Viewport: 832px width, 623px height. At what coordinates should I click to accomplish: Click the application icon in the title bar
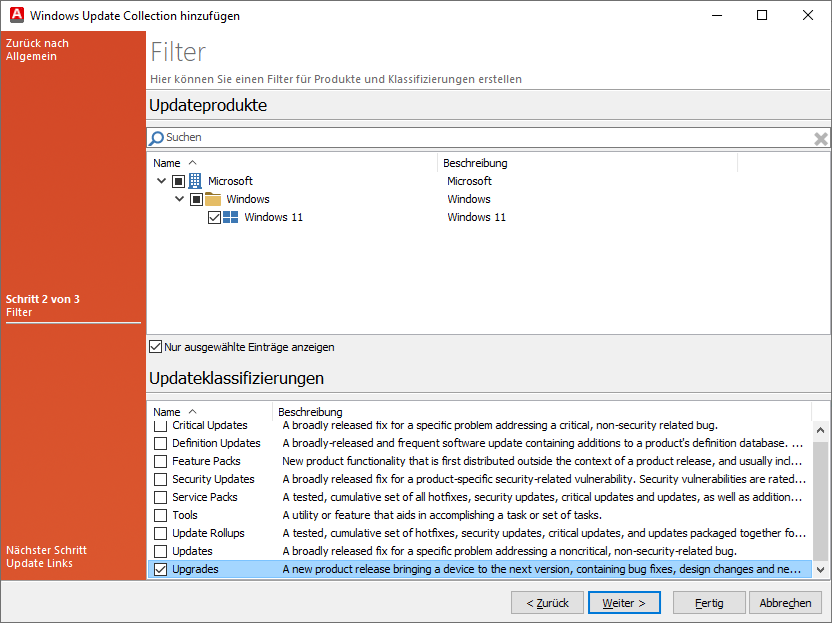(16, 15)
